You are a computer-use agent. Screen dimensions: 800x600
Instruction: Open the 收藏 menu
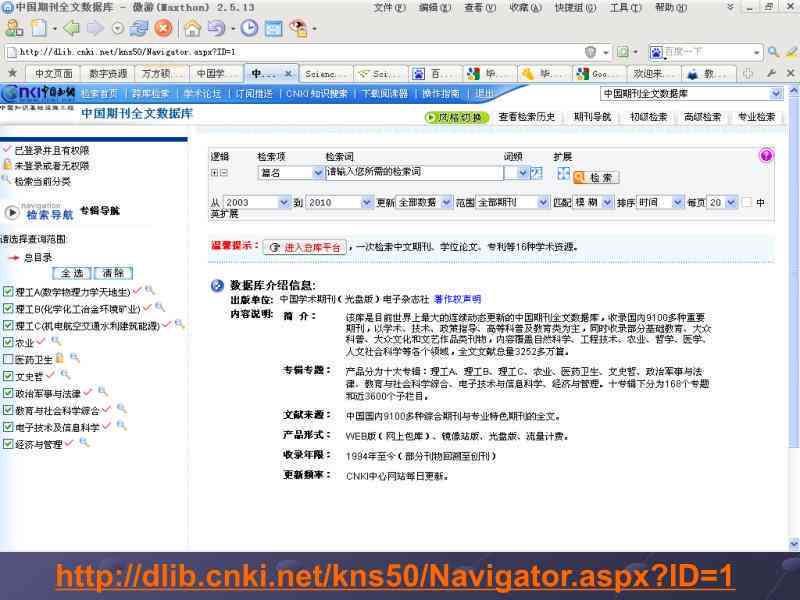tap(526, 8)
